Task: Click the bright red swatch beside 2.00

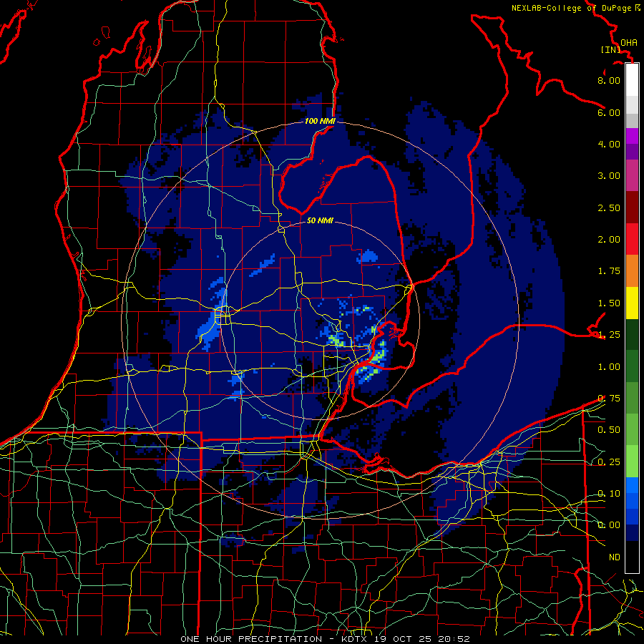Action: (x=632, y=239)
